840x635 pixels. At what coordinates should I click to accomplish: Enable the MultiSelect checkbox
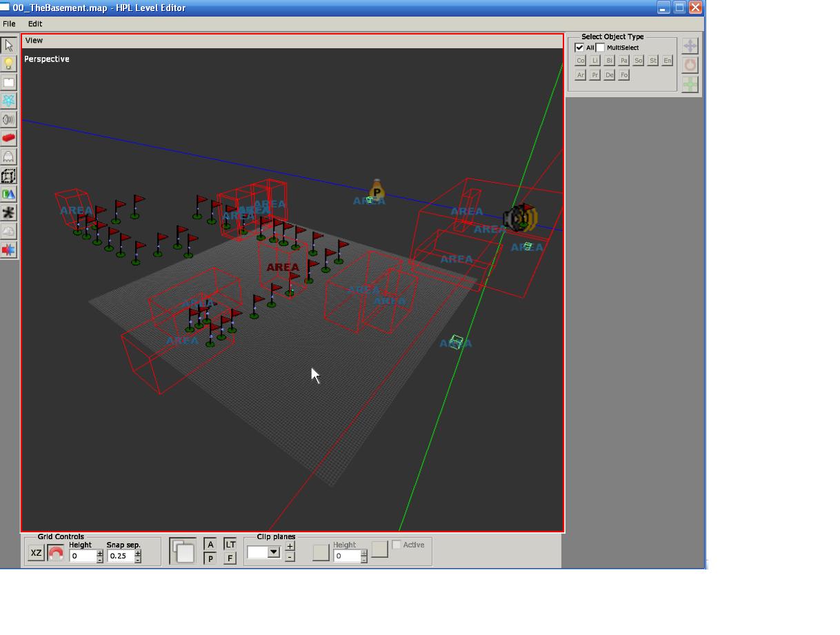click(600, 48)
